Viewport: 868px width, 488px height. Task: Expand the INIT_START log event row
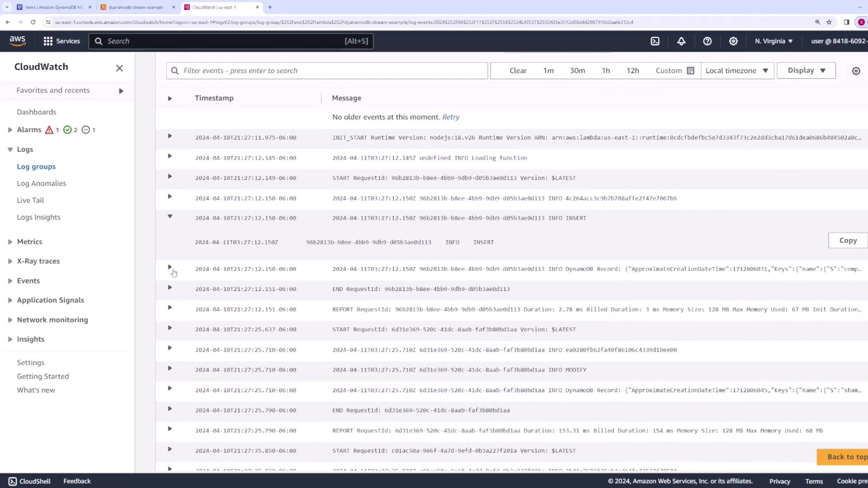pos(170,136)
